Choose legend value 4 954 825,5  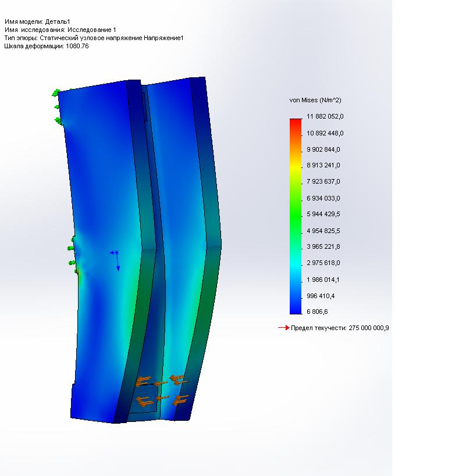[323, 231]
